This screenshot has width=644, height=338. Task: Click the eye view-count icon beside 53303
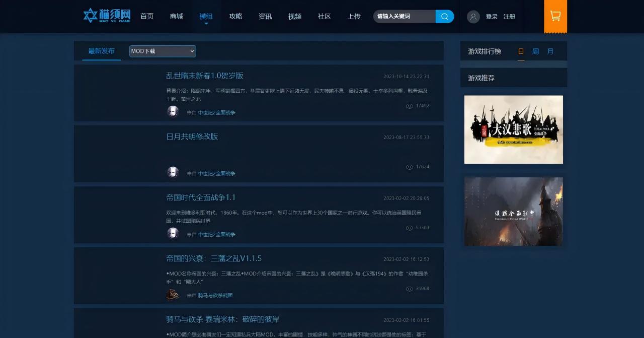coord(409,228)
